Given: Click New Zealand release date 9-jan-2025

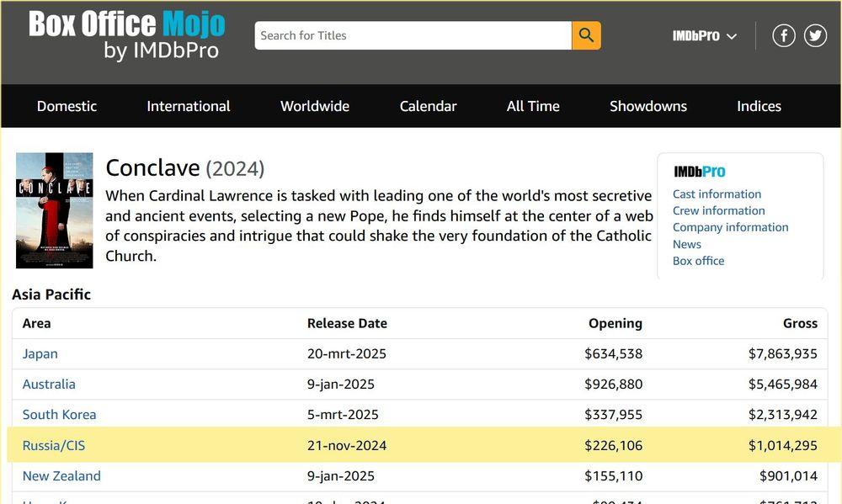Looking at the screenshot, I should coord(340,476).
